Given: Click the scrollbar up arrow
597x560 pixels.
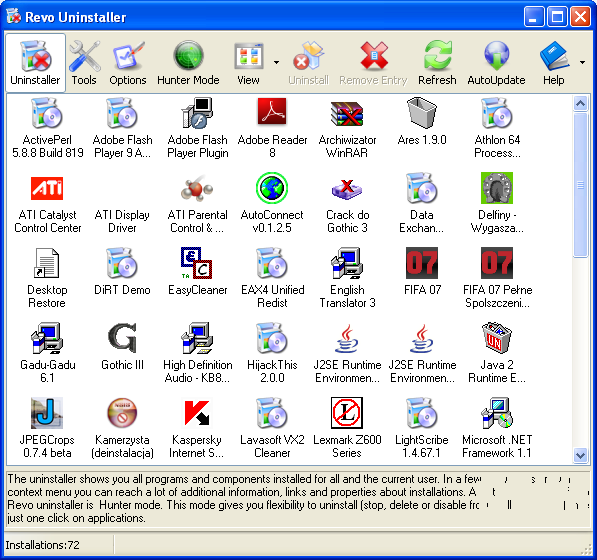Looking at the screenshot, I should tap(580, 103).
